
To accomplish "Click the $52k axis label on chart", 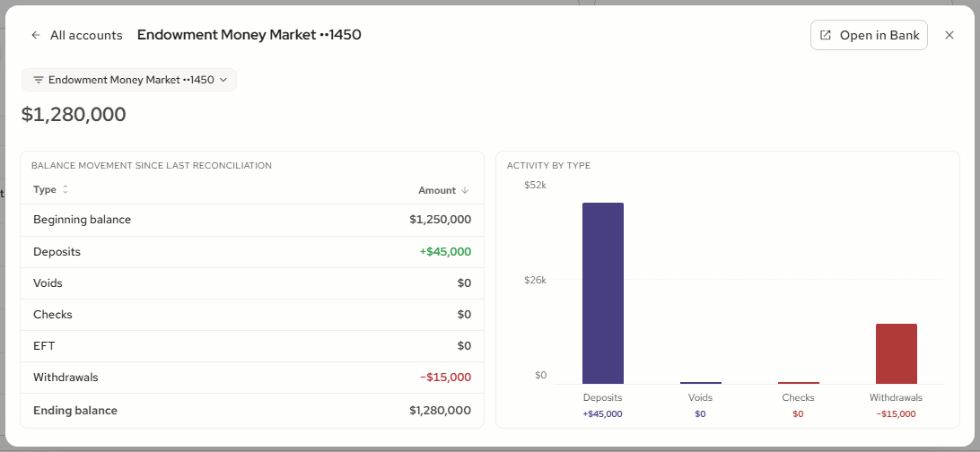I will point(536,186).
